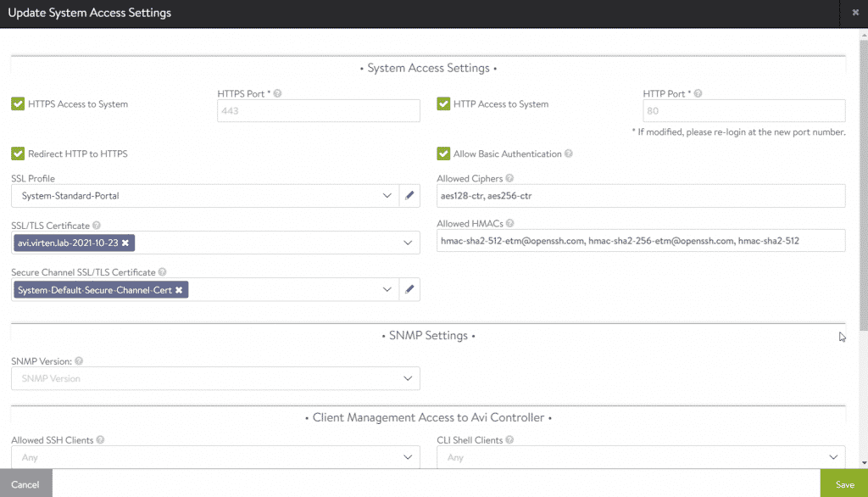Cancel the settings update
The image size is (868, 497).
(x=25, y=483)
